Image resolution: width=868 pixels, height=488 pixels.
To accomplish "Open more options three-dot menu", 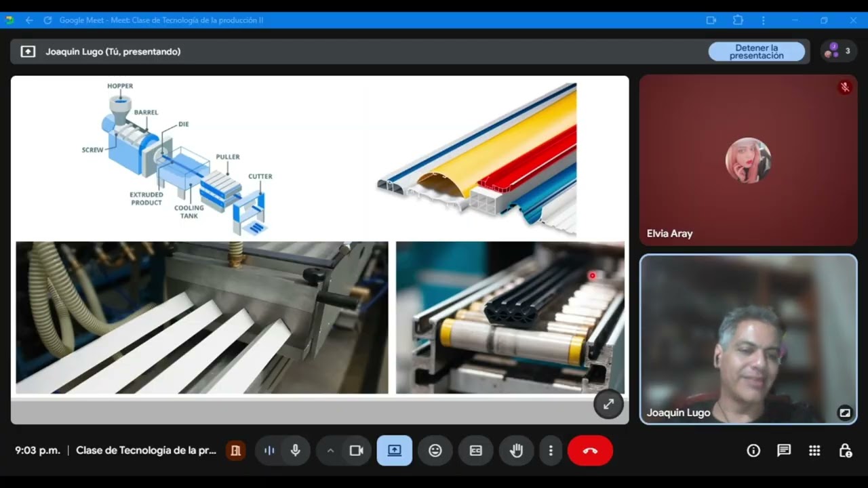I will (x=551, y=451).
